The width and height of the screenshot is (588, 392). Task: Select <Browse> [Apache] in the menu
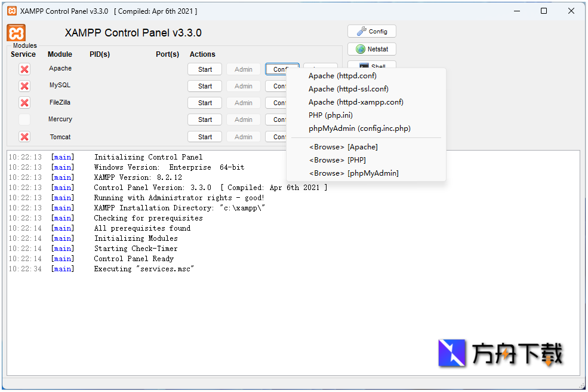366,147
